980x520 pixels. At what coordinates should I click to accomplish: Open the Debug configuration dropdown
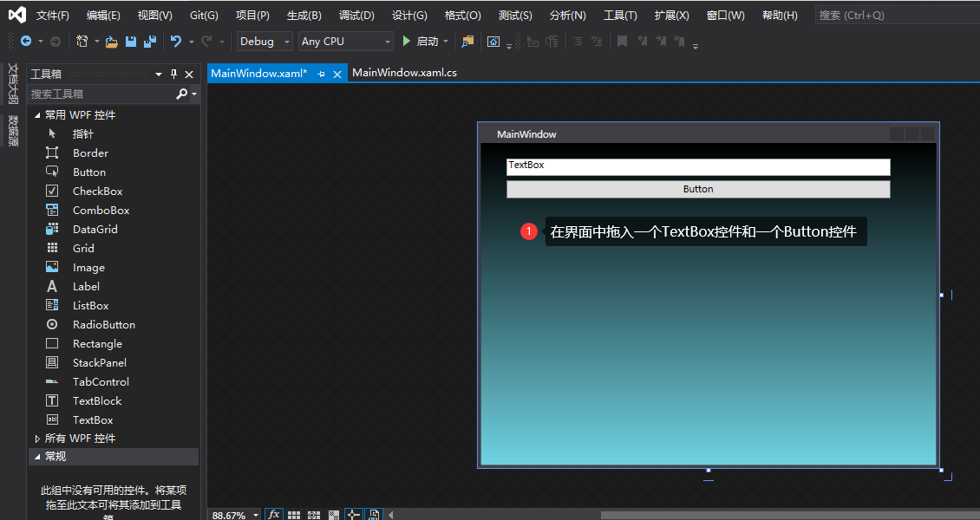coord(265,42)
